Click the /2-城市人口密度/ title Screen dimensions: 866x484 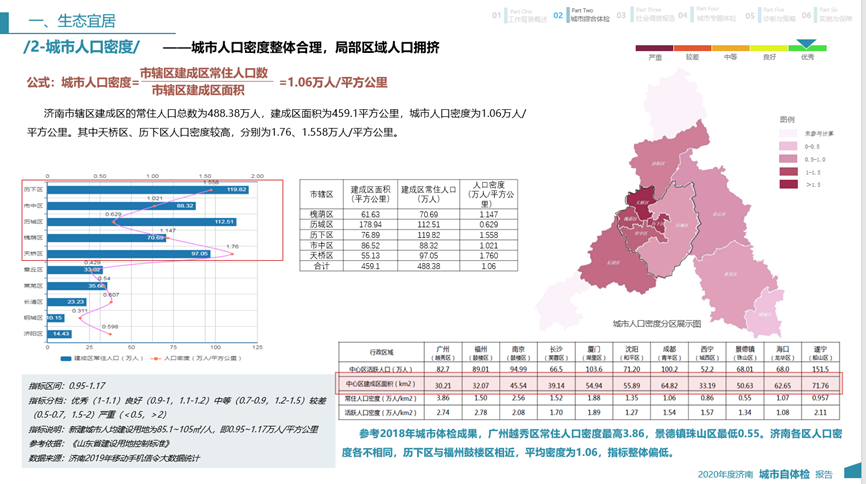click(81, 47)
